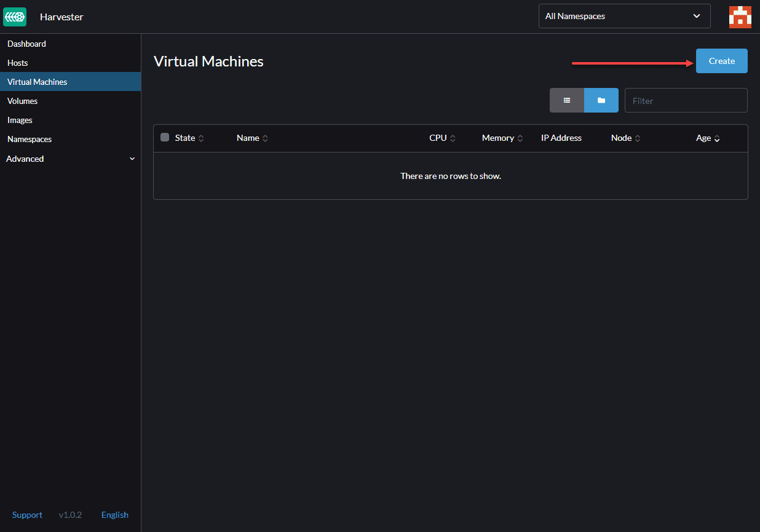Image resolution: width=760 pixels, height=532 pixels.
Task: Switch to list view icon
Action: point(567,100)
